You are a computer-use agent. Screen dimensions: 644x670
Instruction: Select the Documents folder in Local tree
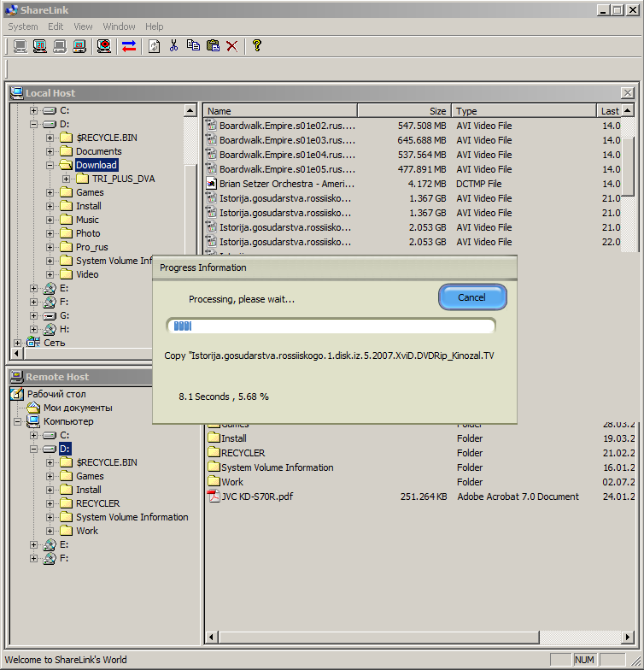[99, 152]
